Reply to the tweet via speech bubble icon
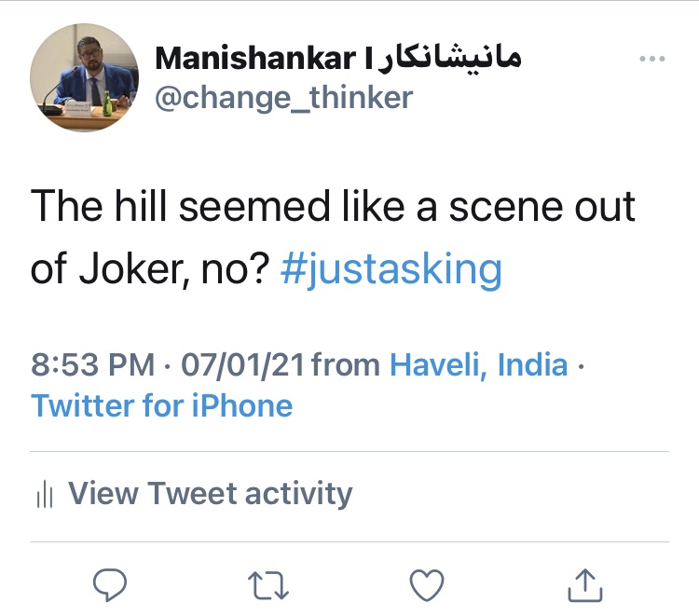The image size is (699, 616). pyautogui.click(x=110, y=584)
